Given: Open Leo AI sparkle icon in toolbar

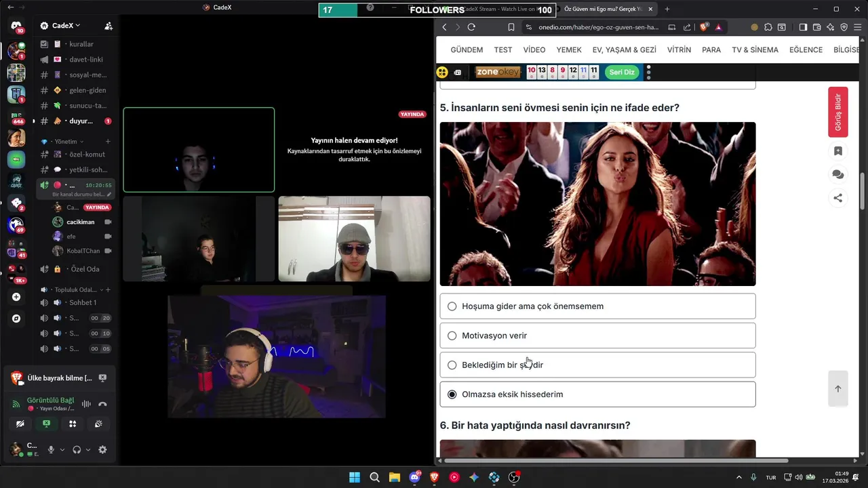Looking at the screenshot, I should pyautogui.click(x=830, y=27).
